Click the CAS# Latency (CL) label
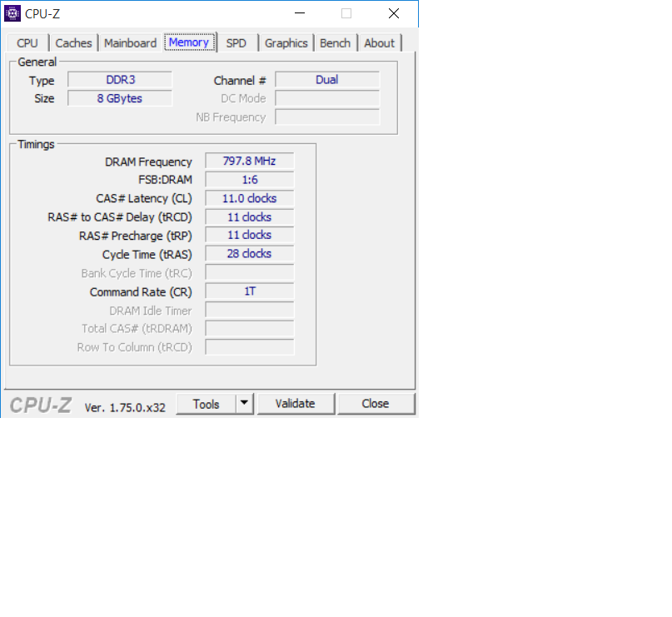Image resolution: width=672 pixels, height=617 pixels. (143, 199)
